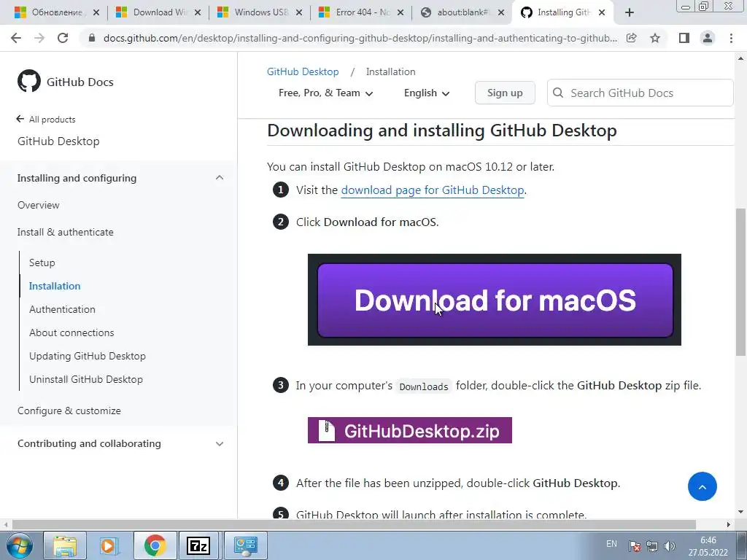Screen dimensions: 747x560
Task: Reload the page with the refresh icon
Action: point(63,38)
